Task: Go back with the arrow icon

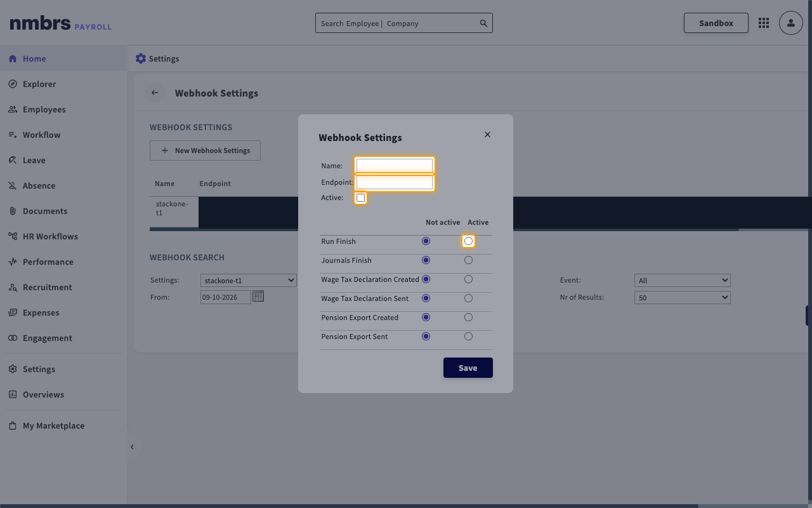Action: [155, 93]
